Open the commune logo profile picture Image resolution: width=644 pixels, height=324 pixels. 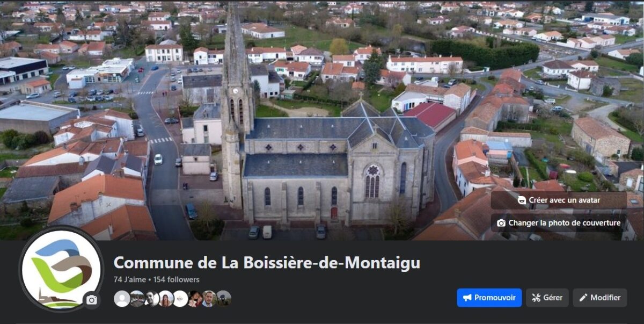point(61,269)
